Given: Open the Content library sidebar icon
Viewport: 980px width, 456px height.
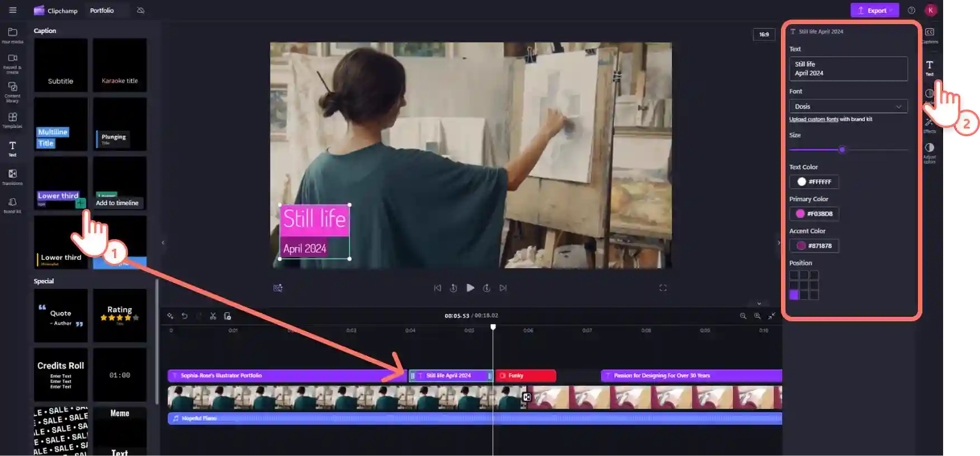Looking at the screenshot, I should pos(12,91).
